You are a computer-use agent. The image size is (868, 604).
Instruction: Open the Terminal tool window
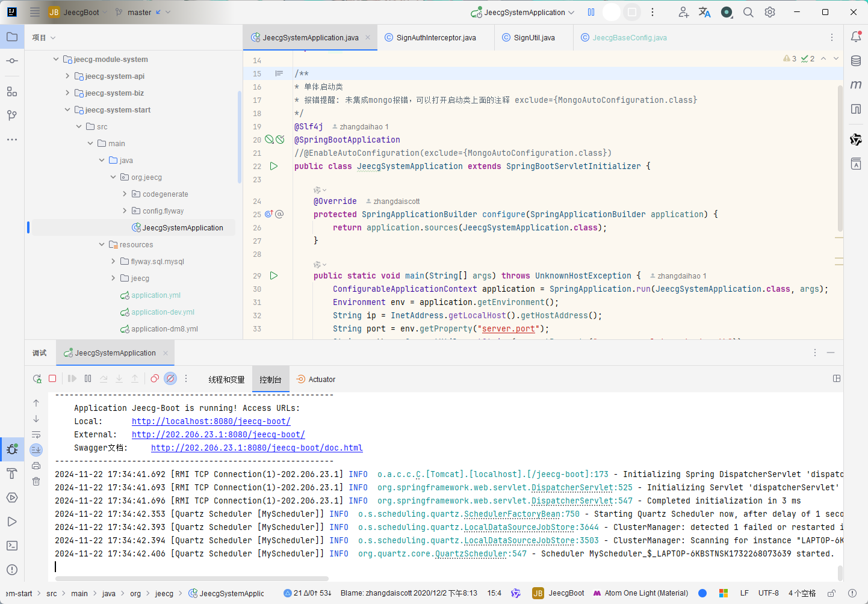(12, 546)
